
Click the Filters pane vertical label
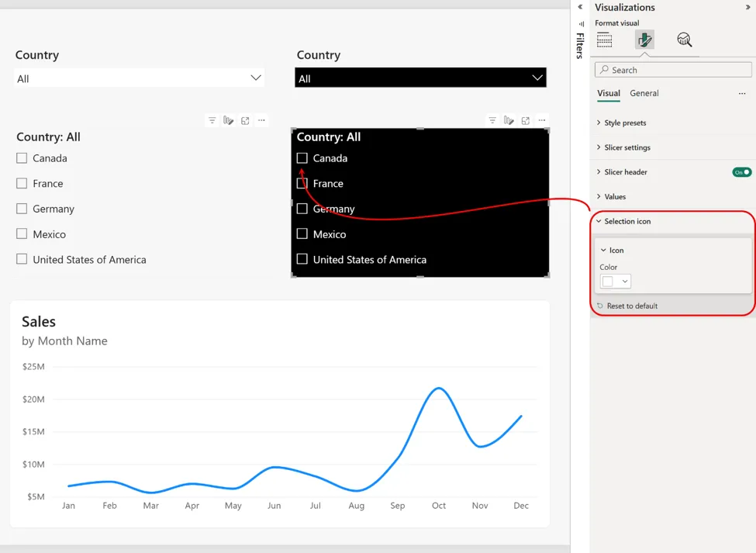click(581, 45)
